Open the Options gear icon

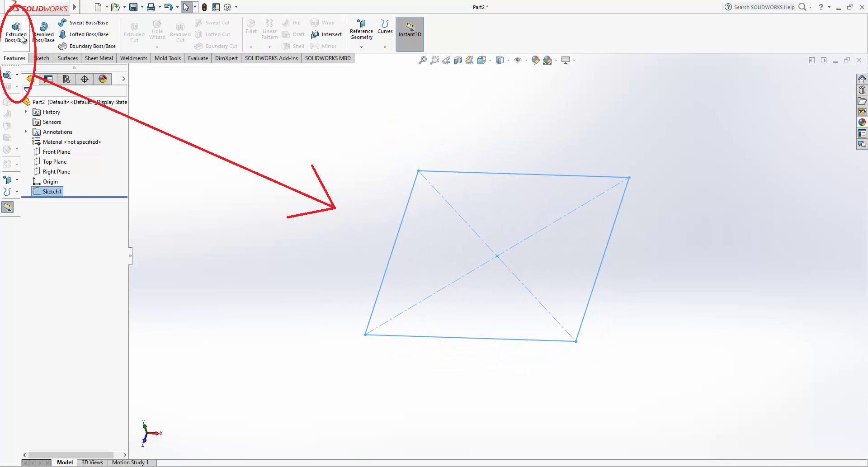click(x=227, y=7)
